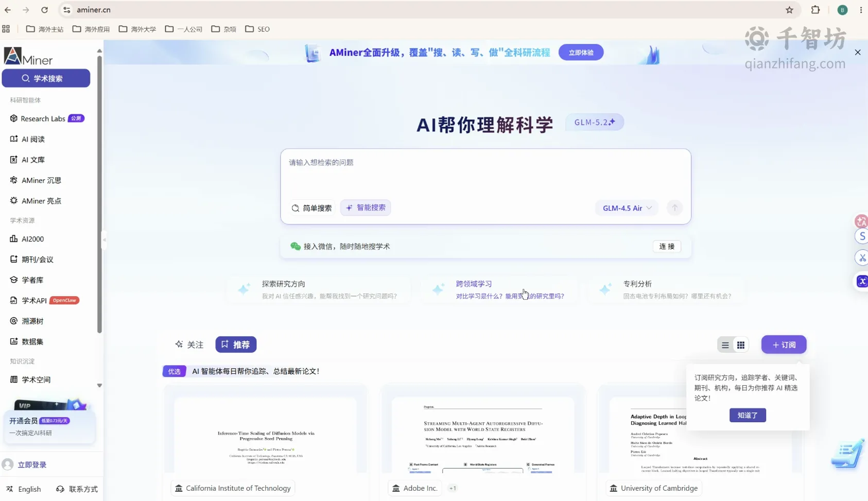Switch to list view layout
Viewport: 868px width, 501px height.
(x=725, y=345)
